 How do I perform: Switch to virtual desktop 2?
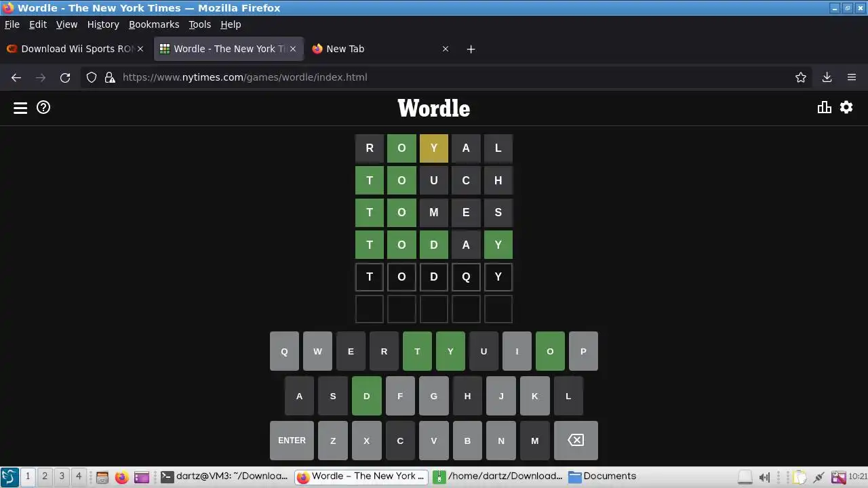tap(45, 476)
